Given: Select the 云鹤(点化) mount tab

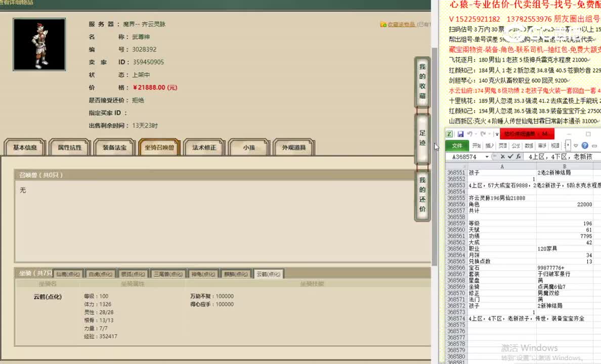Looking at the screenshot, I should point(268,274).
